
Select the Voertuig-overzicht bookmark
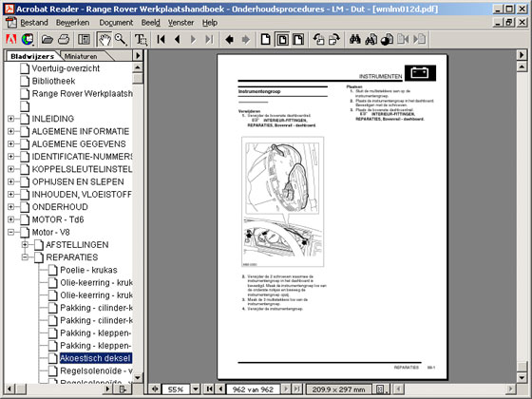tap(66, 68)
